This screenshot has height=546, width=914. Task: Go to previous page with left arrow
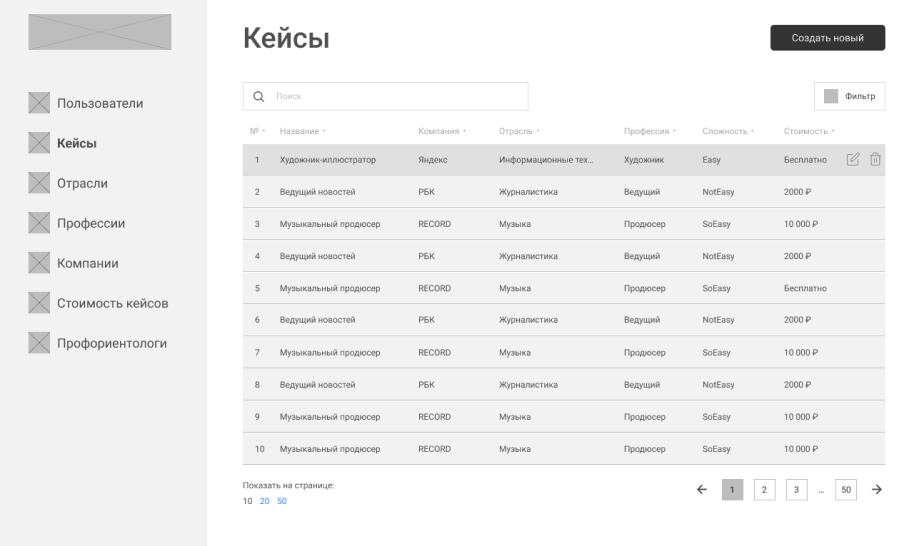(x=702, y=488)
